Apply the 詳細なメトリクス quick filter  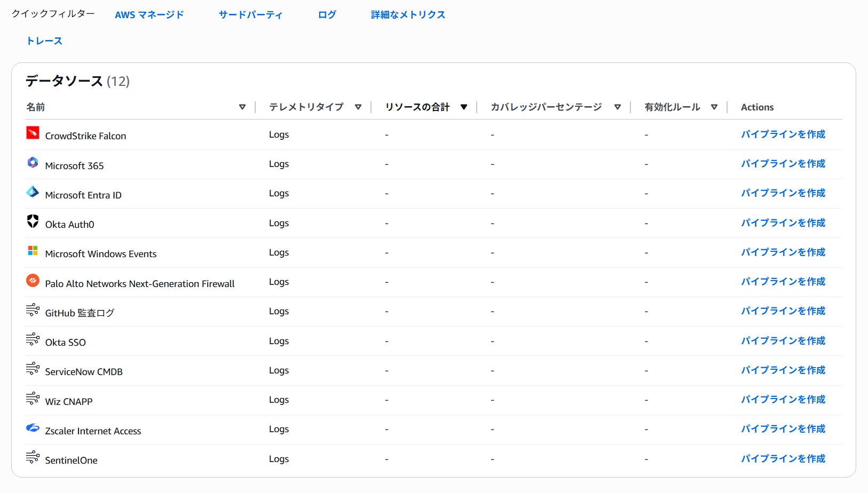[x=408, y=15]
